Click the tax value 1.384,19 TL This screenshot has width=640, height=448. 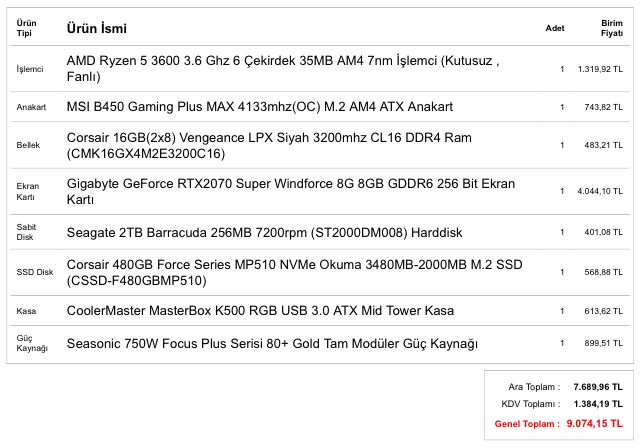point(598,404)
